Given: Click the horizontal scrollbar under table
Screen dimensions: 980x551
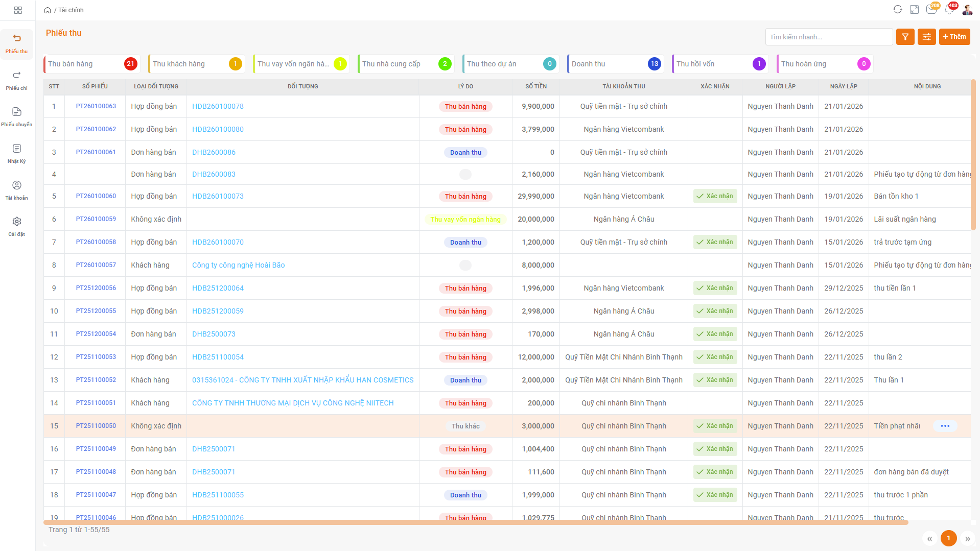Looking at the screenshot, I should coord(475,522).
